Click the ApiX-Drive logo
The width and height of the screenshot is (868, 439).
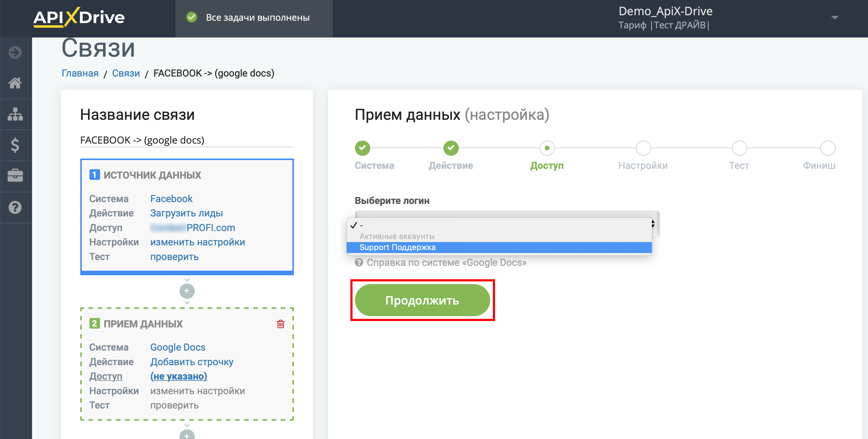pos(79,17)
